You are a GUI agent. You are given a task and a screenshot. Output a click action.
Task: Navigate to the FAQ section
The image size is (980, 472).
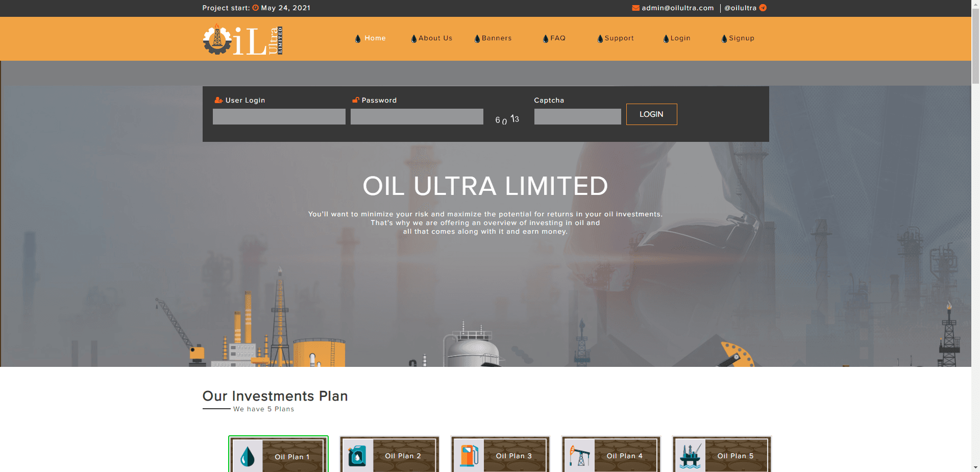pyautogui.click(x=558, y=38)
